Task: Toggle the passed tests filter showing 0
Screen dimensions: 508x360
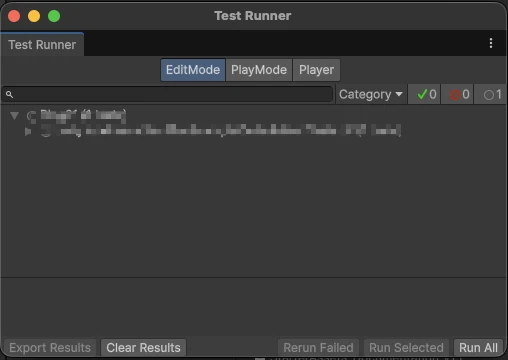Action: (x=424, y=95)
